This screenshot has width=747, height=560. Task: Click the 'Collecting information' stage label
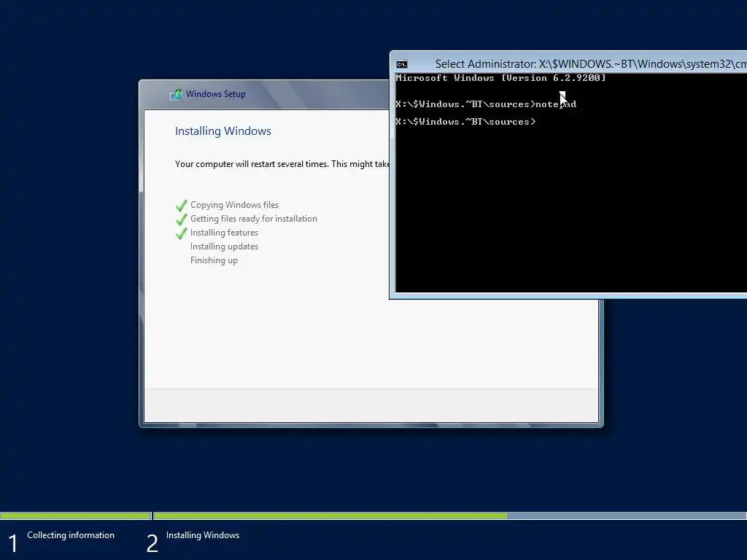[71, 534]
